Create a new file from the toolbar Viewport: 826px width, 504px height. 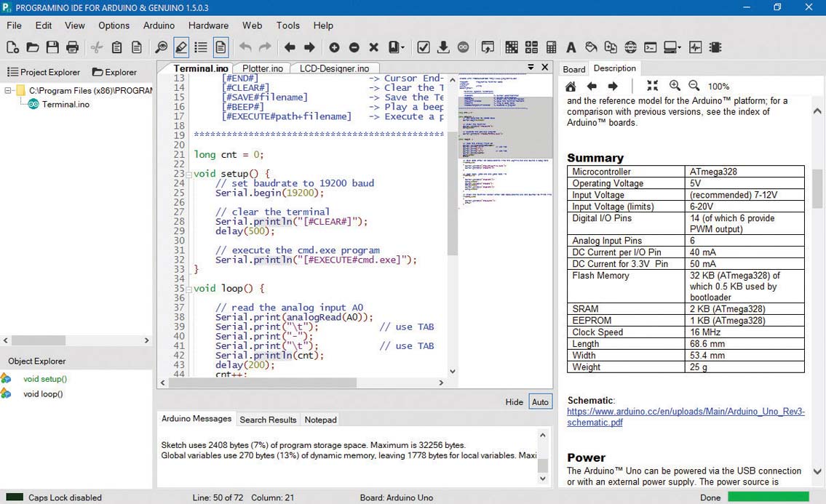12,47
